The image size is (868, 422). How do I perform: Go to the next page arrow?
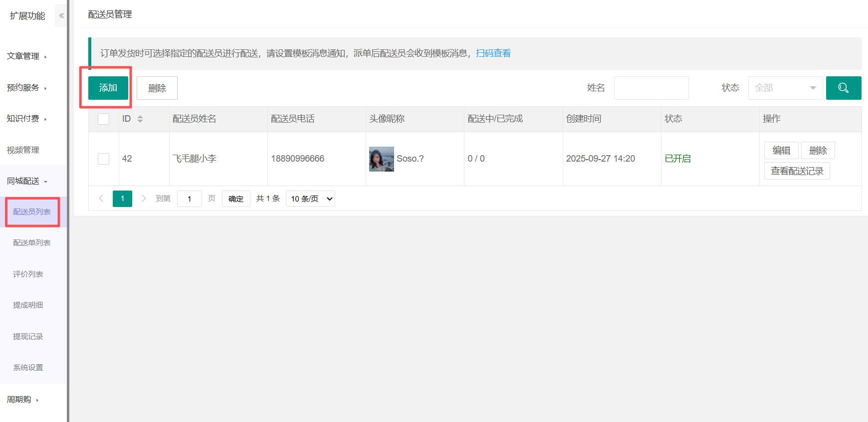coord(144,199)
